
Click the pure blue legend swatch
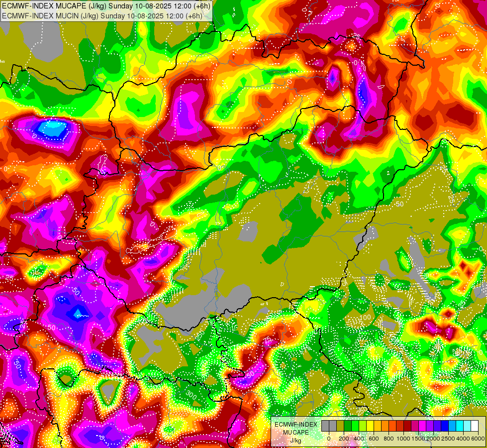[445, 426]
